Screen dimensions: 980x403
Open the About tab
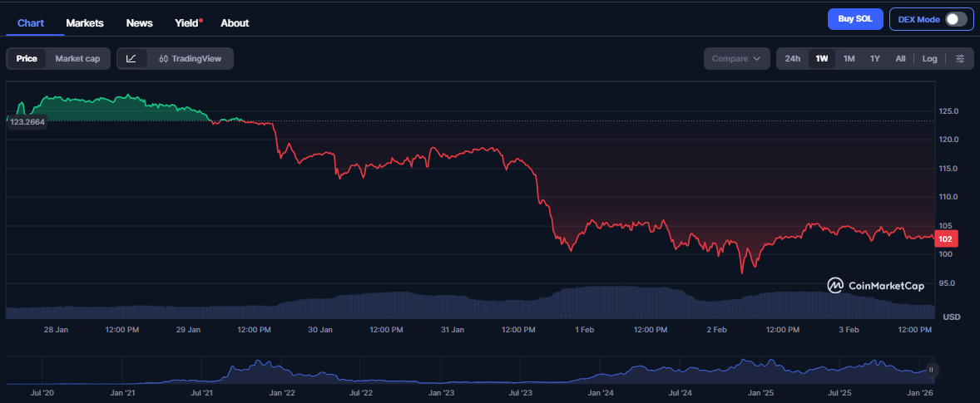235,23
